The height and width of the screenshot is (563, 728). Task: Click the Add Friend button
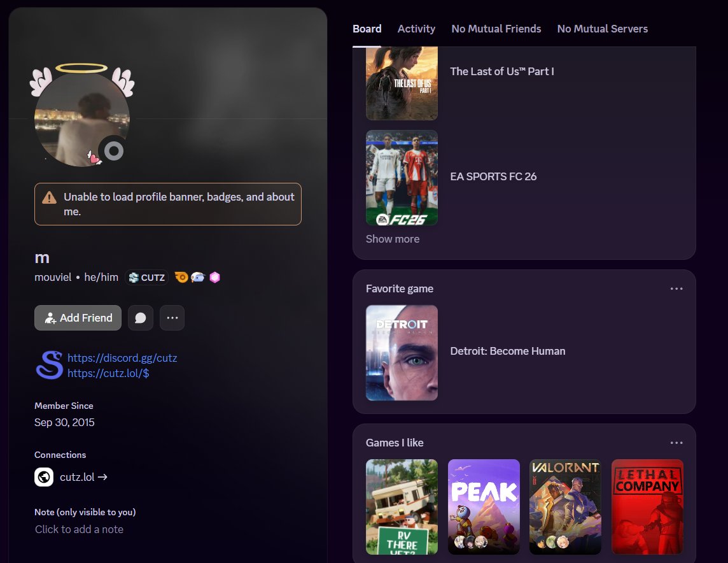78,318
